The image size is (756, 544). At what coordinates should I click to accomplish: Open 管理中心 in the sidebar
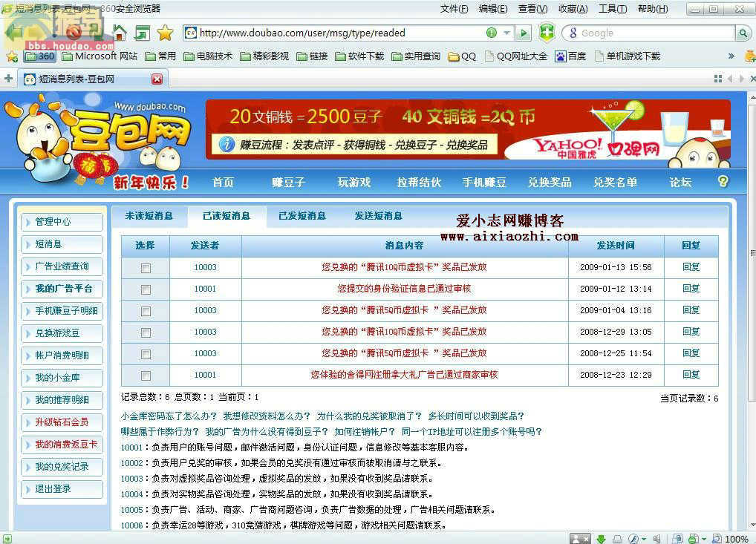pyautogui.click(x=62, y=222)
